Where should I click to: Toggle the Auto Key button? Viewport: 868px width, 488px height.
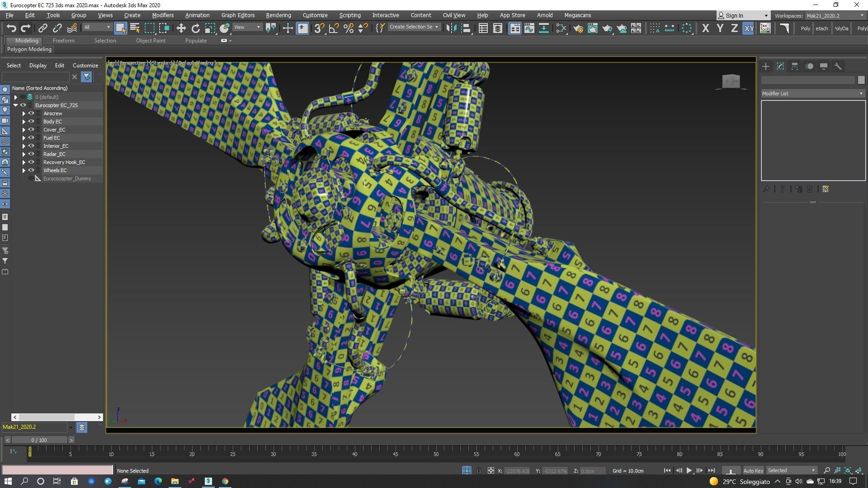[x=753, y=470]
